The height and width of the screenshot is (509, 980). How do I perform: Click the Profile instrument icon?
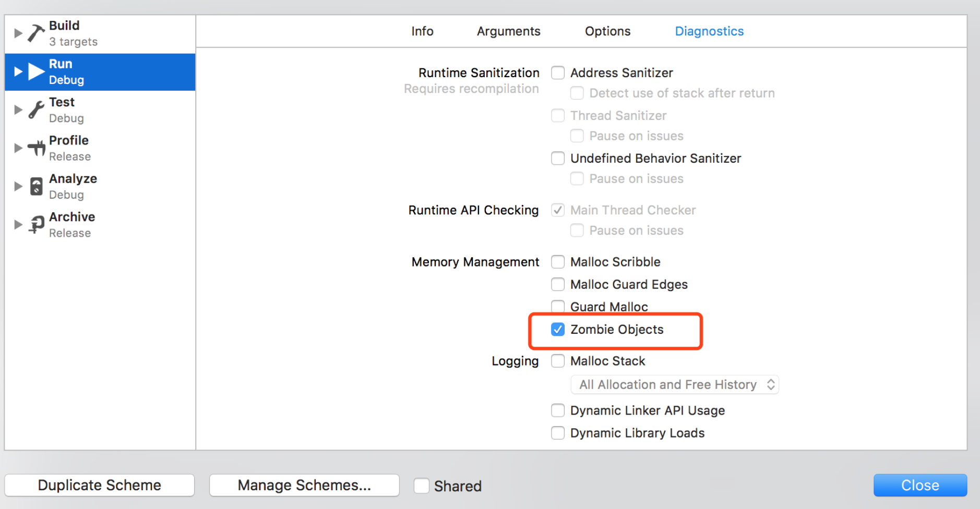tap(37, 148)
